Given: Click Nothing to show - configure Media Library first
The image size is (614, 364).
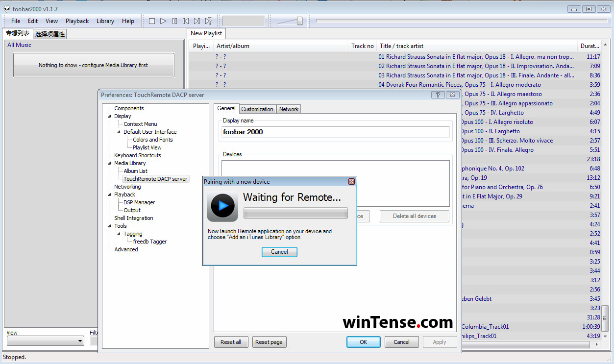Looking at the screenshot, I should pyautogui.click(x=94, y=65).
